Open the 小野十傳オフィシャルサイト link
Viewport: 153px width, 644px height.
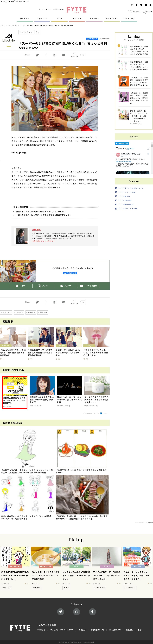click(43, 241)
